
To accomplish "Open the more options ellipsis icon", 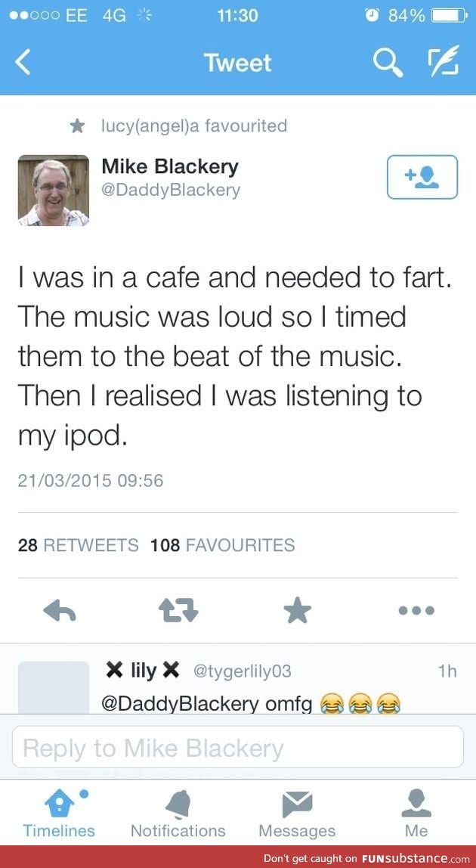I will pos(416,610).
